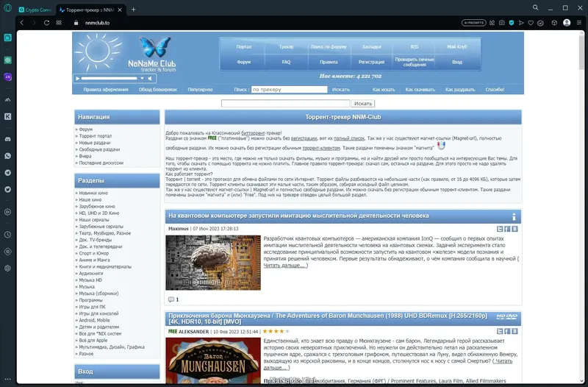
Task: View site security lock info
Action: point(76,23)
